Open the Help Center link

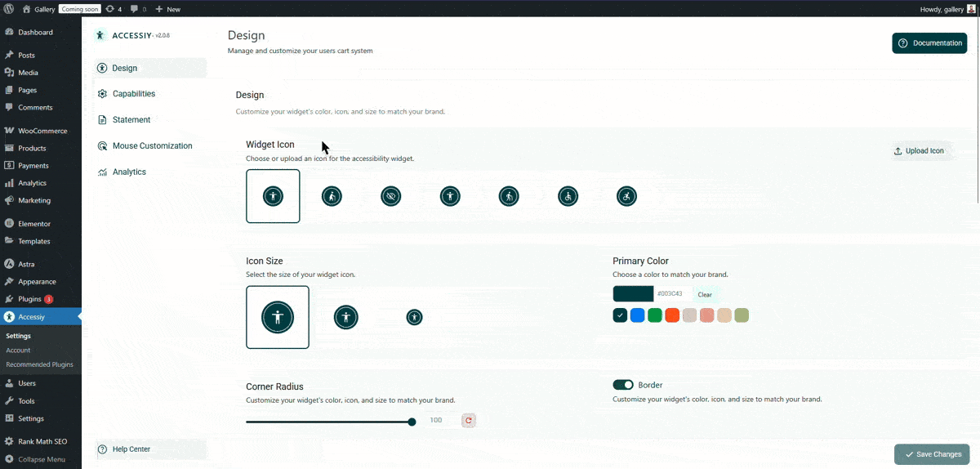pyautogui.click(x=149, y=449)
